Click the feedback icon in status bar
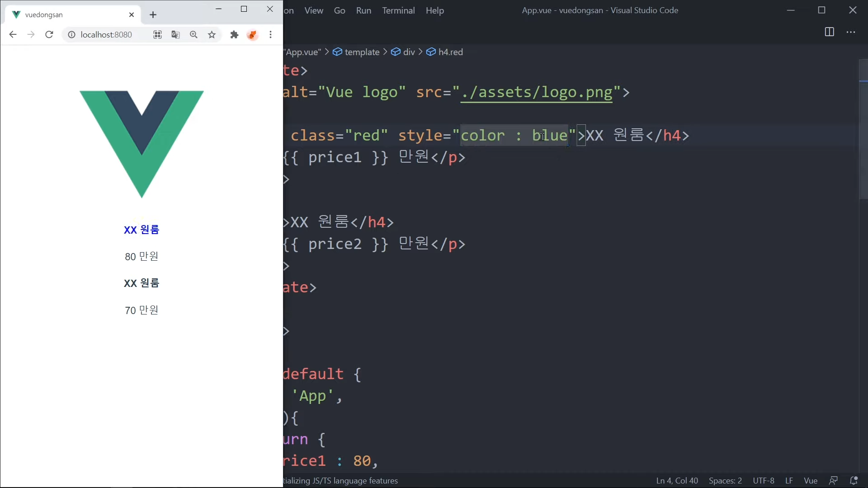868x488 pixels. (833, 481)
